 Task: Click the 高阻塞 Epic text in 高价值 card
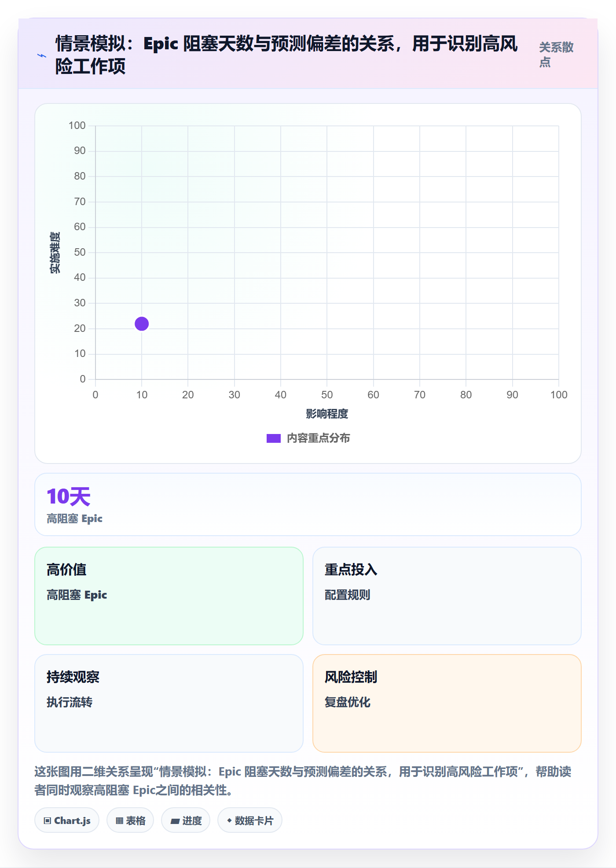point(77,595)
